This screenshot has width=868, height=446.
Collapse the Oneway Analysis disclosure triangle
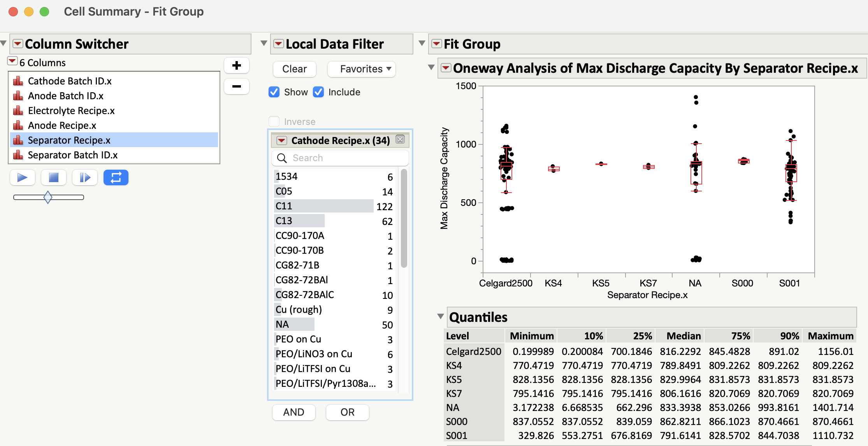pyautogui.click(x=431, y=67)
